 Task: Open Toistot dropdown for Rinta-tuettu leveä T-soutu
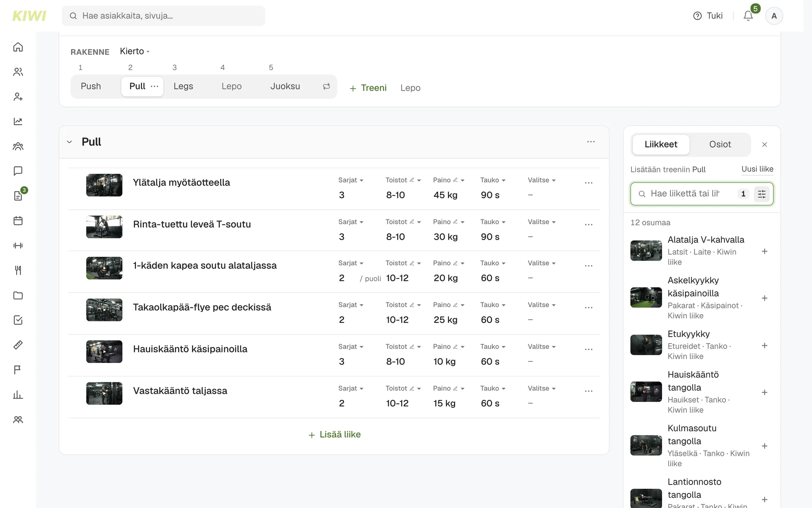[x=403, y=222]
